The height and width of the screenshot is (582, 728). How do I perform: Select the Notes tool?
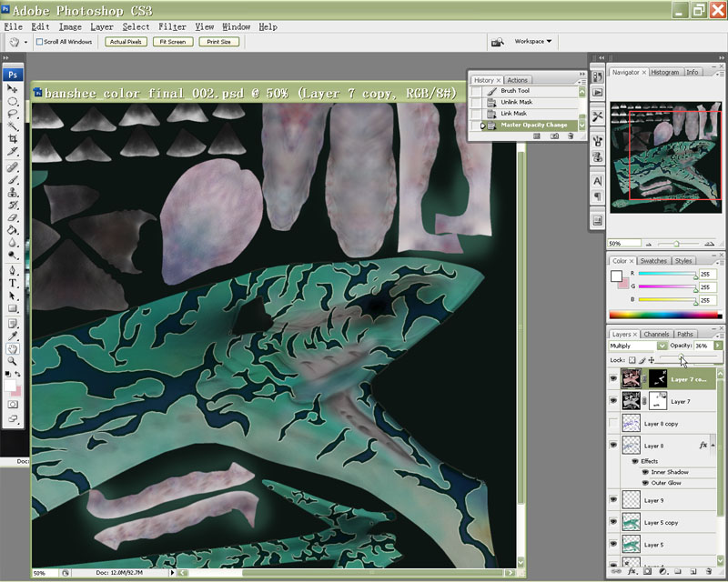coord(13,324)
